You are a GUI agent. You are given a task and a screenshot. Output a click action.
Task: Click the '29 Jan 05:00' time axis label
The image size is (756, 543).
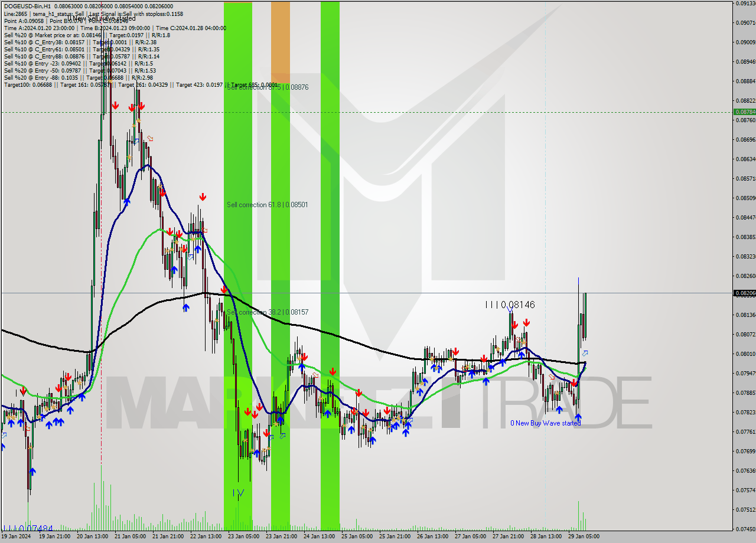584,537
